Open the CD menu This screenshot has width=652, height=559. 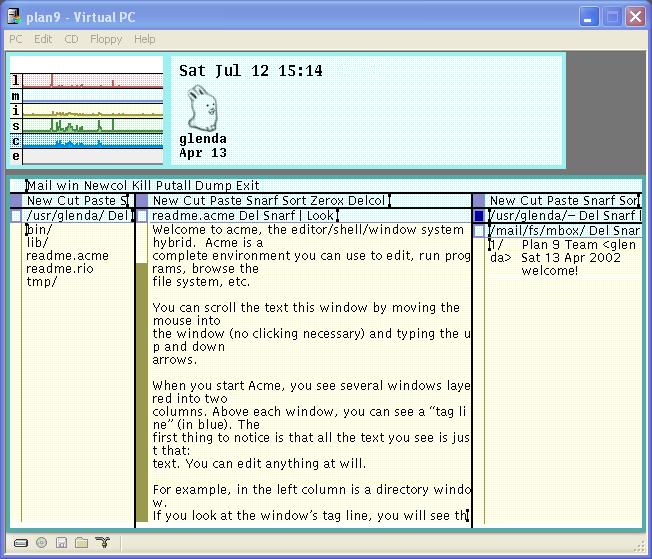(x=71, y=39)
